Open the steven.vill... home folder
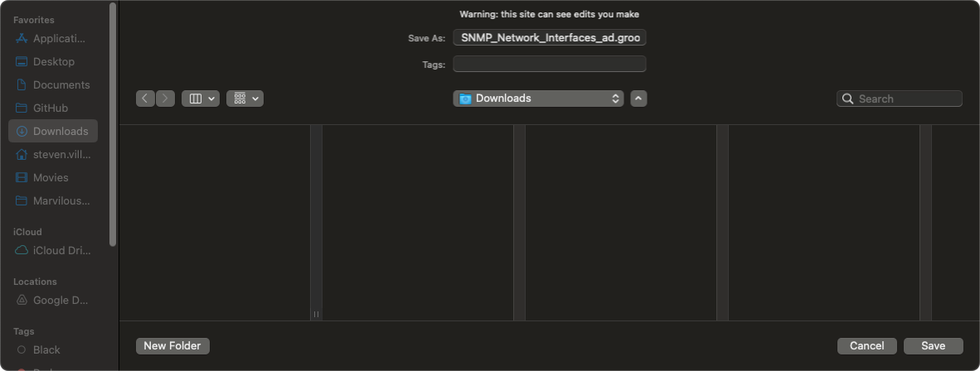Screen dimensions: 980x371 pos(52,154)
